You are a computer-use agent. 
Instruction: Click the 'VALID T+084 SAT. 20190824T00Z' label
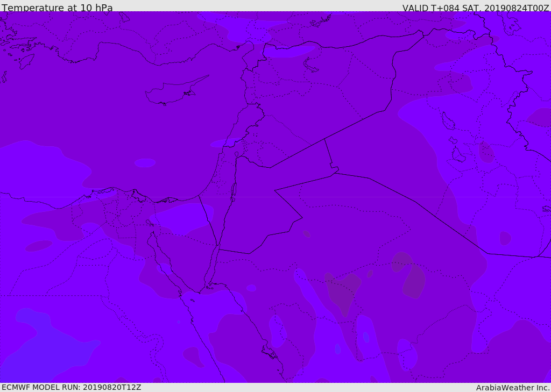coord(476,8)
